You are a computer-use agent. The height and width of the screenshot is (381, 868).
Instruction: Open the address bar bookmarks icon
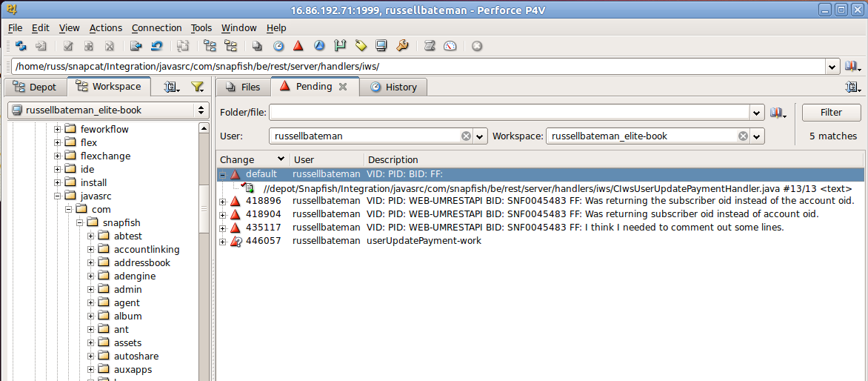pyautogui.click(x=852, y=67)
